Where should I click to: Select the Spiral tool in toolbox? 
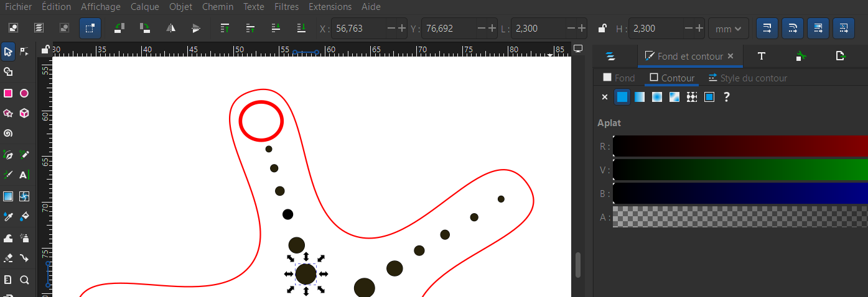coord(8,134)
